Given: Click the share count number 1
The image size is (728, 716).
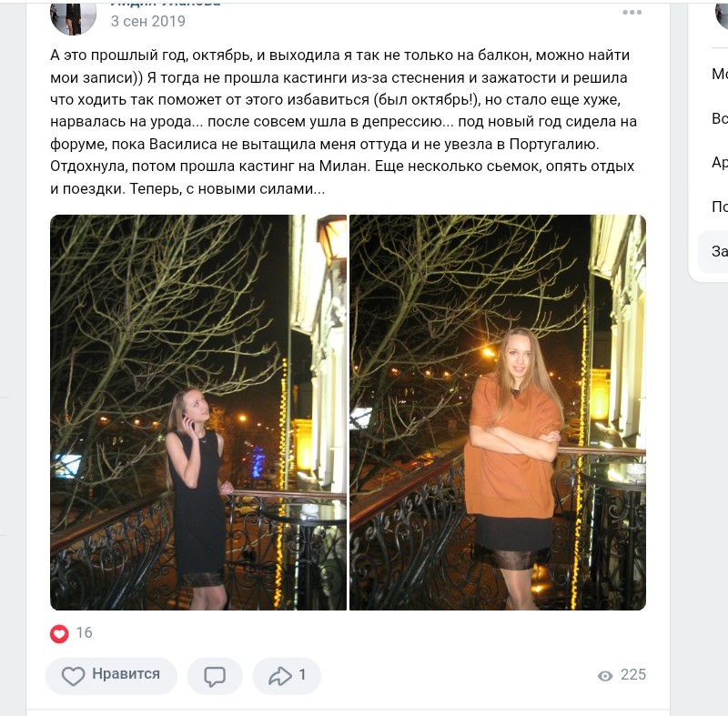Looking at the screenshot, I should pos(302,675).
